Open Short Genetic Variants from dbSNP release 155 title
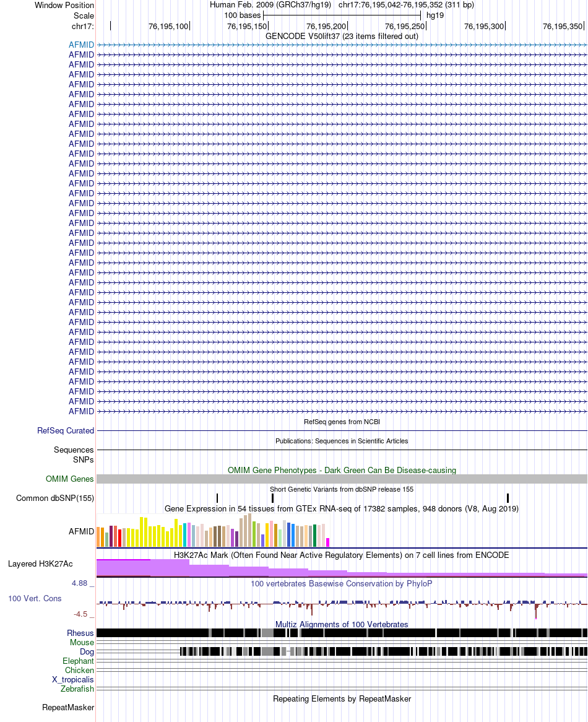This screenshot has height=722, width=588. point(342,489)
